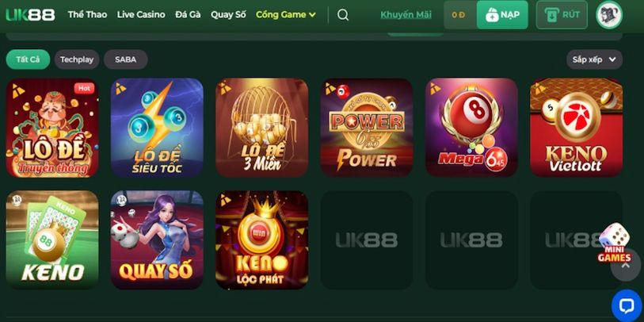Open the Lô Đề Siêu Tốc game
Viewport: 644px width, 322px height.
[157, 128]
